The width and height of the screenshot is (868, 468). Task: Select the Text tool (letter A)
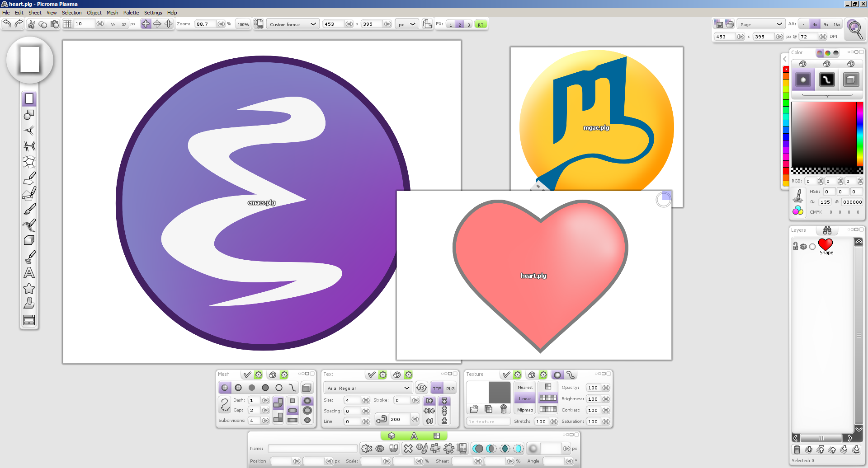29,273
